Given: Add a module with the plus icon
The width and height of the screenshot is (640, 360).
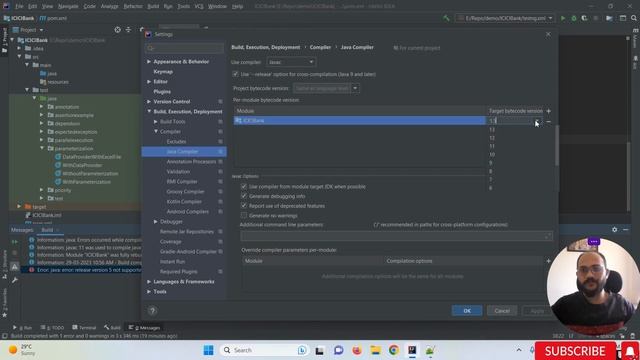Looking at the screenshot, I should pos(548,111).
